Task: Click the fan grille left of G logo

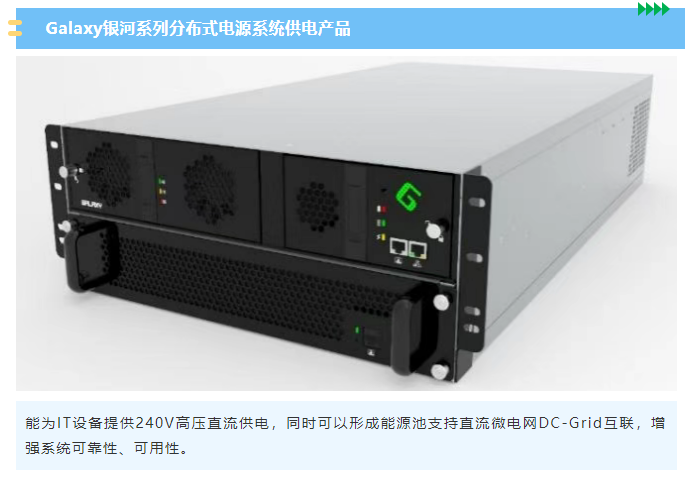Action: click(317, 206)
